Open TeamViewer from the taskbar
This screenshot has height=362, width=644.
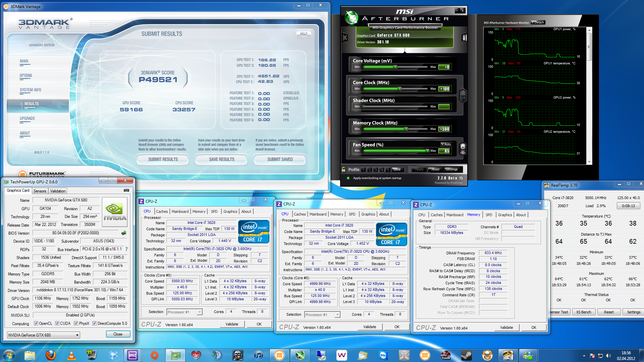383,355
